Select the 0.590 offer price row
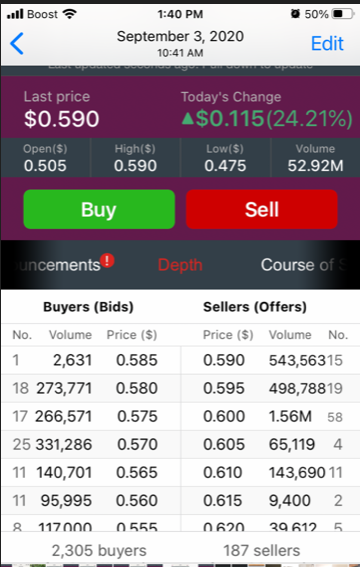The width and height of the screenshot is (360, 567). coord(270,360)
